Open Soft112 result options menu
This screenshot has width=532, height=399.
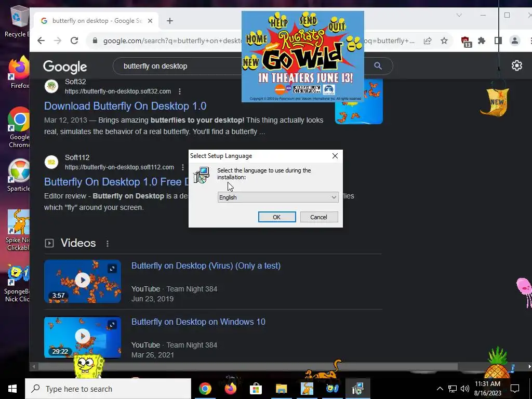tap(183, 167)
